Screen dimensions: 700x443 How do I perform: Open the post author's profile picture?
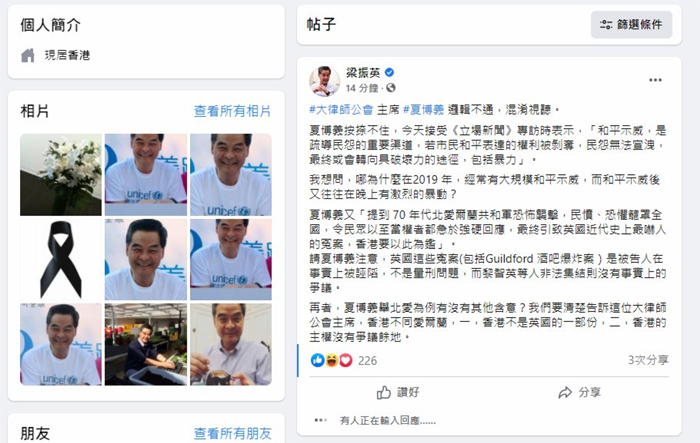[325, 81]
